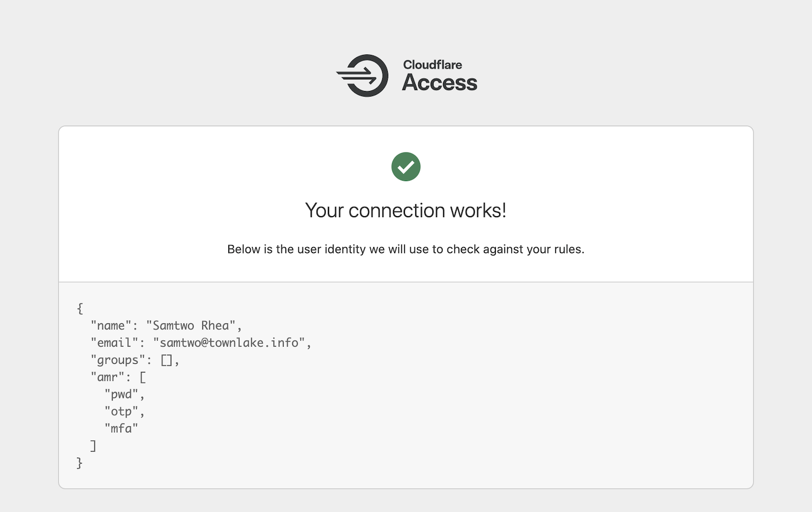This screenshot has width=812, height=512.
Task: Click the empty groups array brackets
Action: pyautogui.click(x=166, y=360)
